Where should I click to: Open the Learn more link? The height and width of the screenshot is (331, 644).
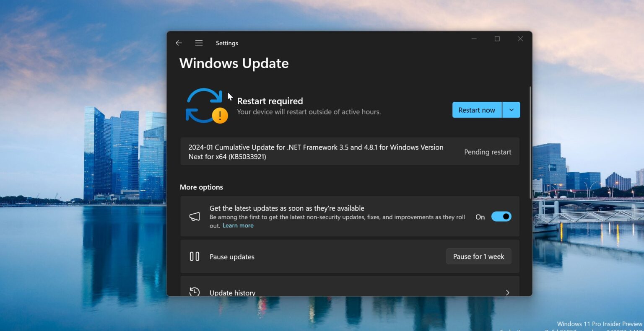point(238,225)
